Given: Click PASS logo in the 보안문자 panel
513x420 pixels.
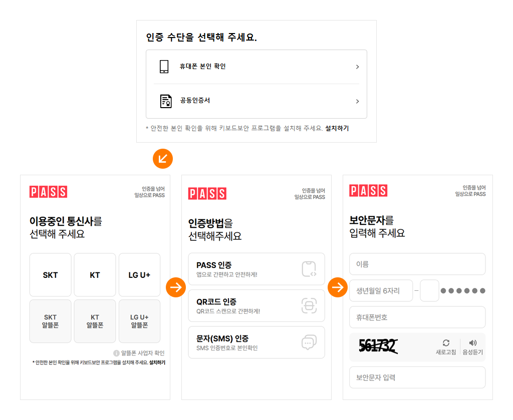Looking at the screenshot, I should 368,191.
